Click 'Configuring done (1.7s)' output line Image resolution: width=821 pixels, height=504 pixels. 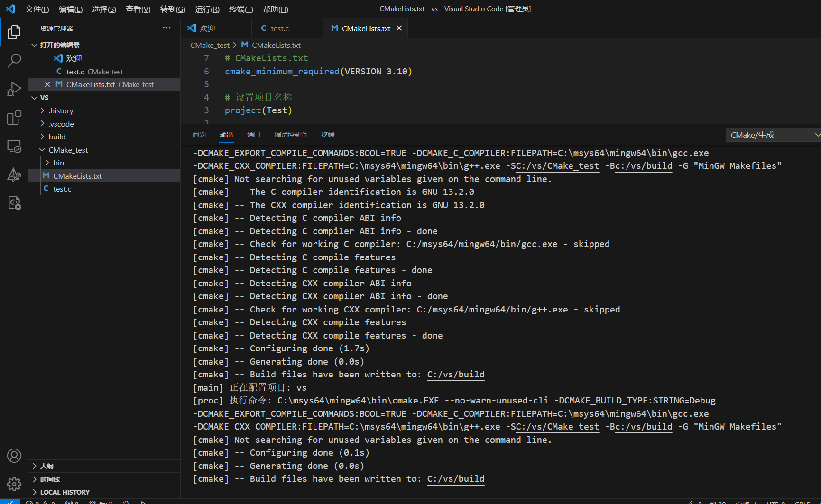click(x=281, y=348)
